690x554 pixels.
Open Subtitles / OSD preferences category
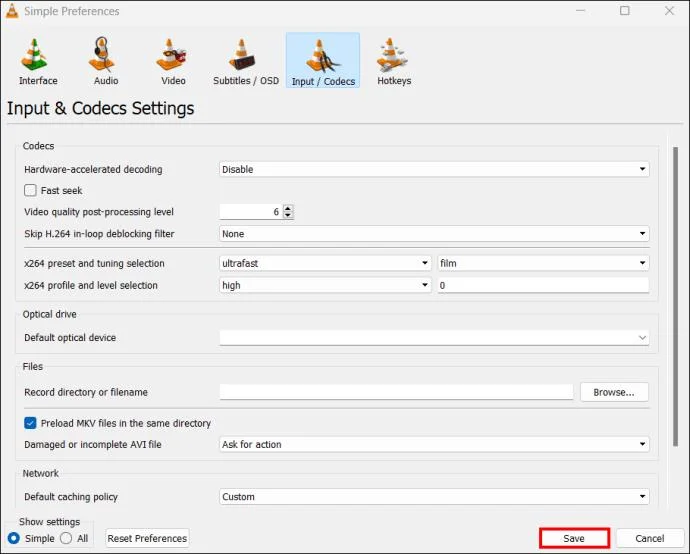point(246,61)
